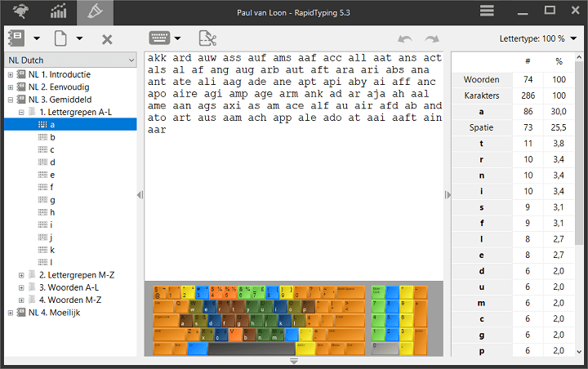Open the NL Dutch course combo box
Image resolution: width=588 pixels, height=369 pixels.
(x=71, y=60)
